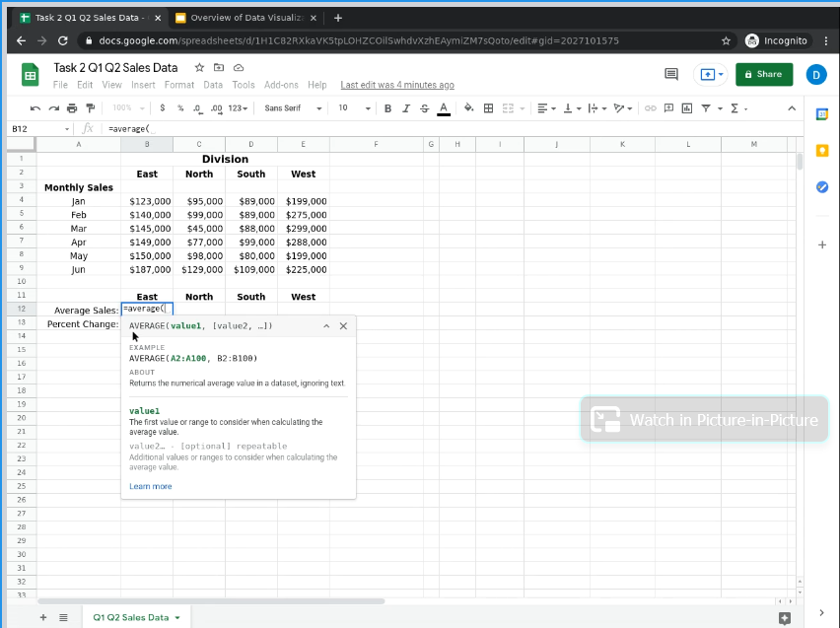Open the text color picker
Screen dimensions: 840x628
click(x=444, y=108)
